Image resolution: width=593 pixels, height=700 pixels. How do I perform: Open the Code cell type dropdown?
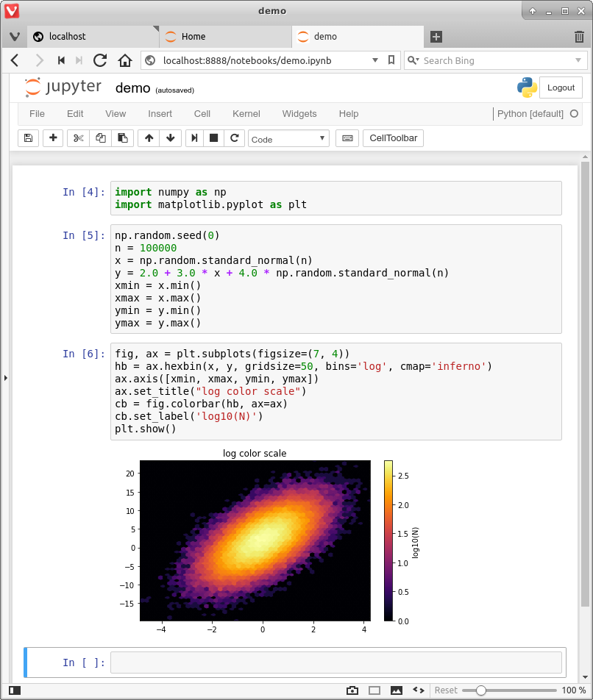click(288, 138)
